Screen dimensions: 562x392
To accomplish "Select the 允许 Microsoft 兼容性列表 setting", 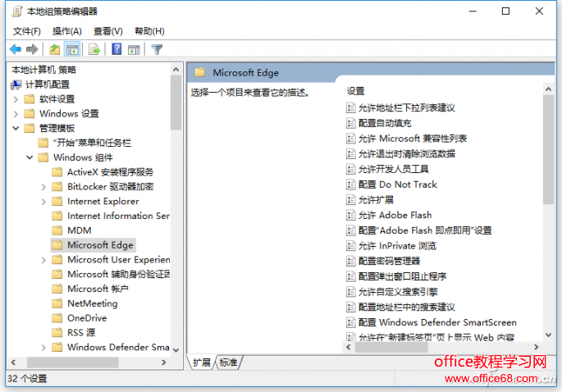I will point(406,139).
